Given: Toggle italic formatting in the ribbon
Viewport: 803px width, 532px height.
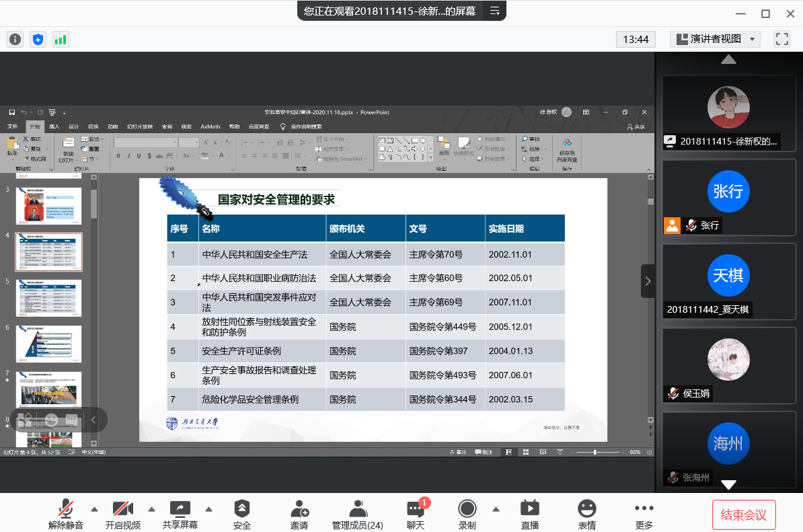Looking at the screenshot, I should [128, 155].
